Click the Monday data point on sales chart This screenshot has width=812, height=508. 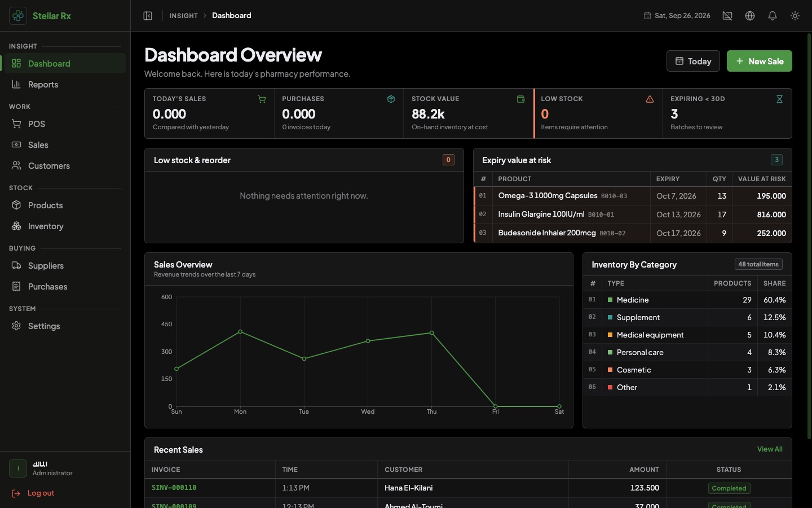tap(240, 332)
